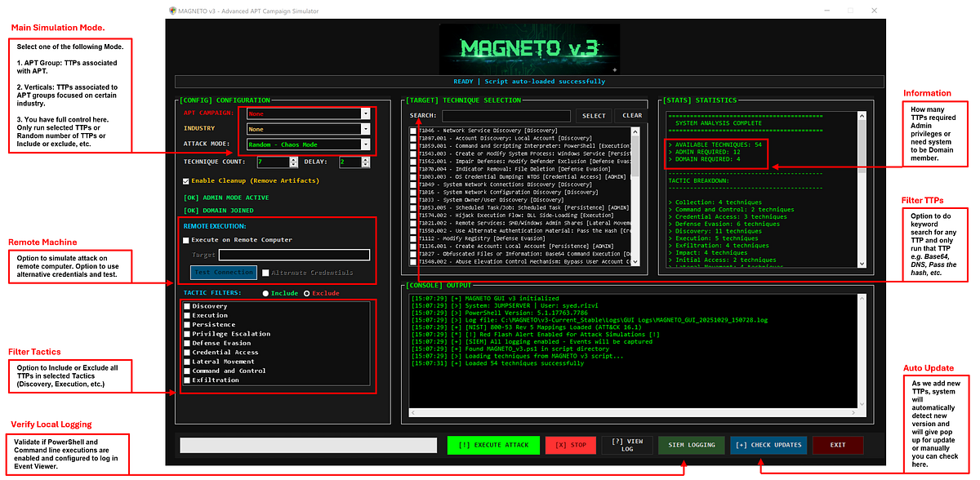Enable Execute on Remote Computer checkbox
This screenshot has width=980, height=480.
pos(186,240)
